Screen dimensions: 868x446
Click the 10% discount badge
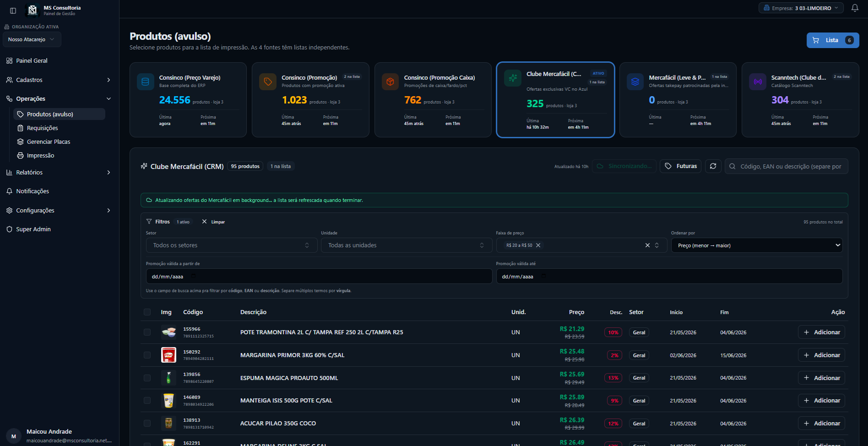[x=613, y=332]
